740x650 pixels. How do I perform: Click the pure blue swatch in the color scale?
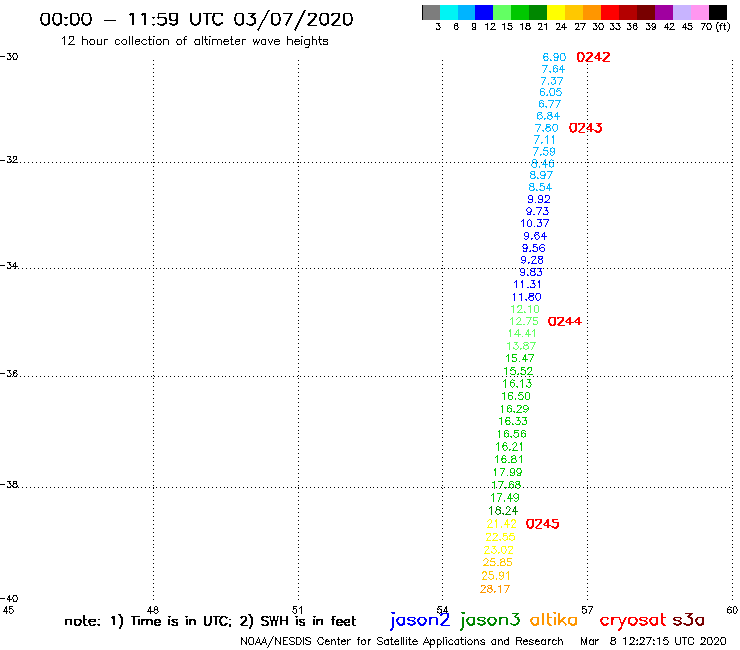[484, 12]
